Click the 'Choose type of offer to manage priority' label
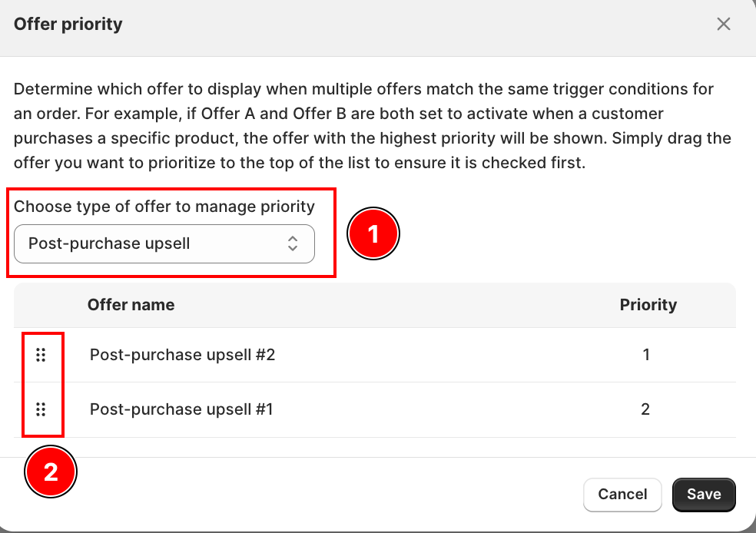The width and height of the screenshot is (756, 533). click(x=164, y=207)
